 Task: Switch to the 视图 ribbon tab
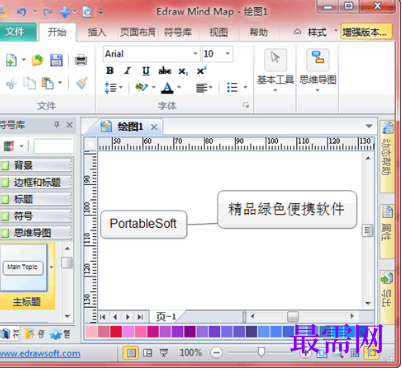coord(218,32)
